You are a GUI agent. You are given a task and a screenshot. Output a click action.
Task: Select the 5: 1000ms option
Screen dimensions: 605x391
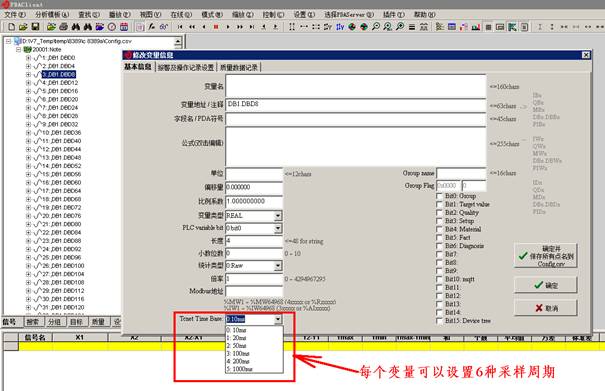254,369
